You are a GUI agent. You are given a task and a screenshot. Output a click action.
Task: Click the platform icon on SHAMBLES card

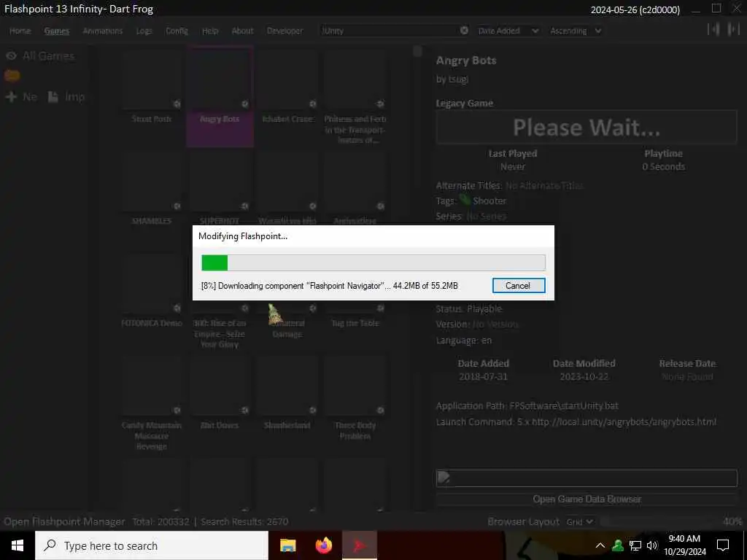(177, 206)
